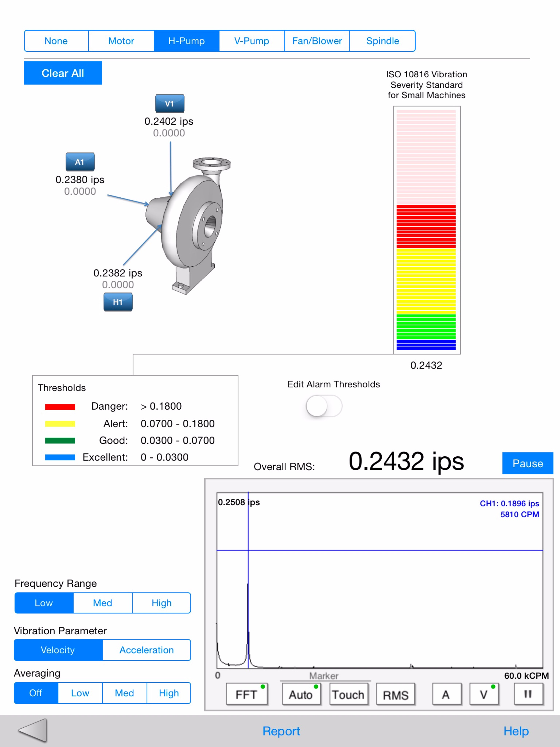Select the H1 sensor marker
The height and width of the screenshot is (747, 560).
tap(118, 302)
